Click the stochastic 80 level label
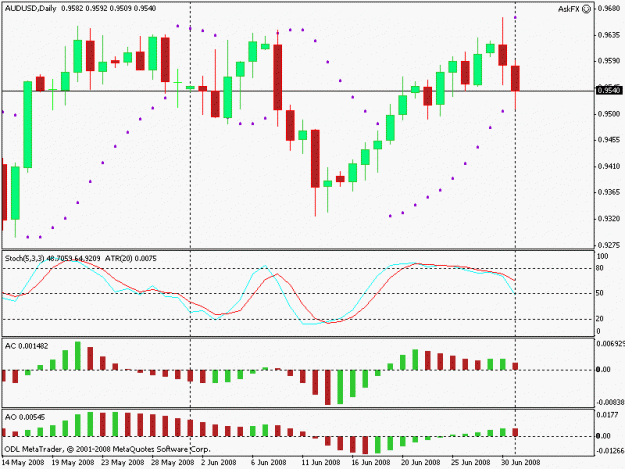The height and width of the screenshot is (469, 625). pos(600,268)
